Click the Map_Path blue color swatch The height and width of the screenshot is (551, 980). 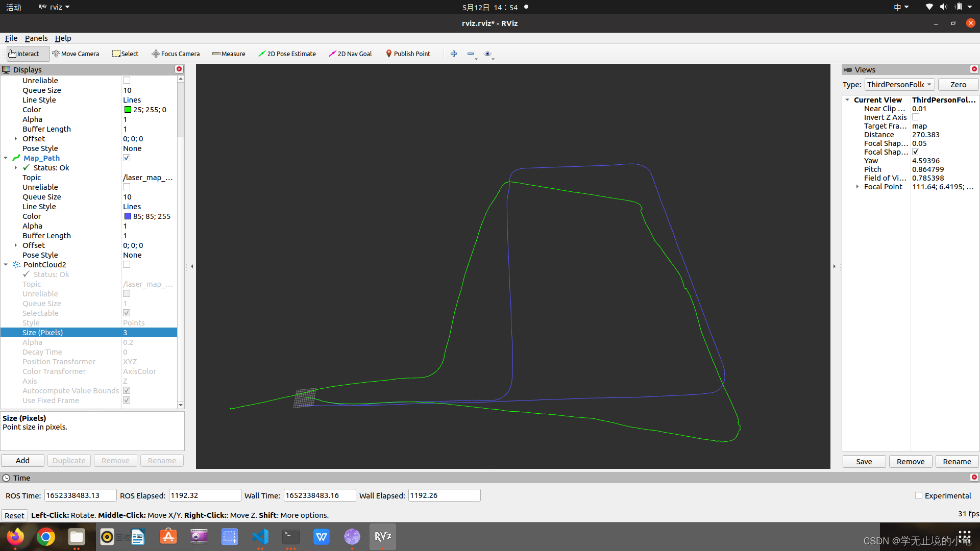click(128, 216)
